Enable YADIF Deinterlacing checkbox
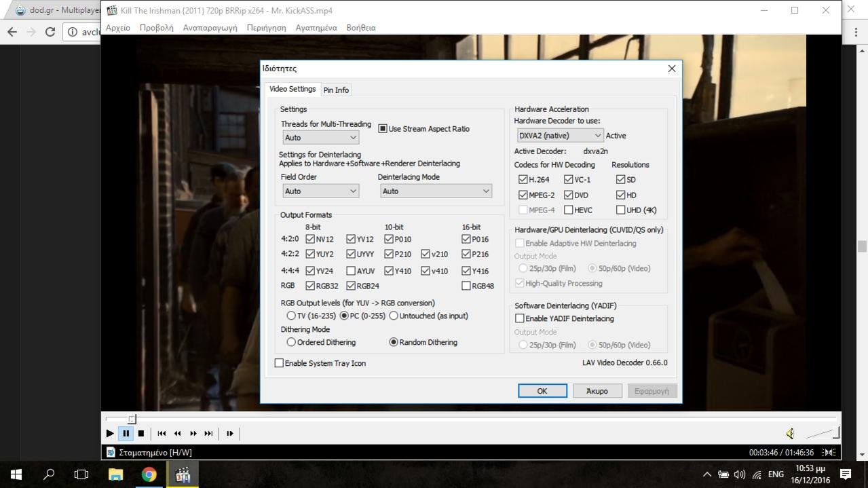The image size is (868, 488). coord(520,318)
